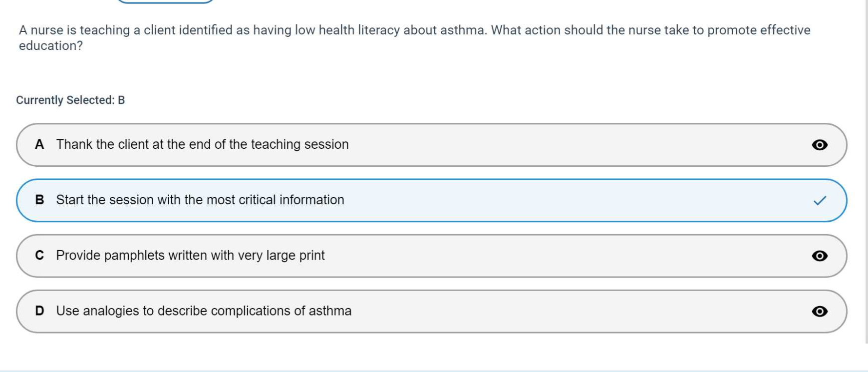Click the eye icon on option D

tap(820, 311)
